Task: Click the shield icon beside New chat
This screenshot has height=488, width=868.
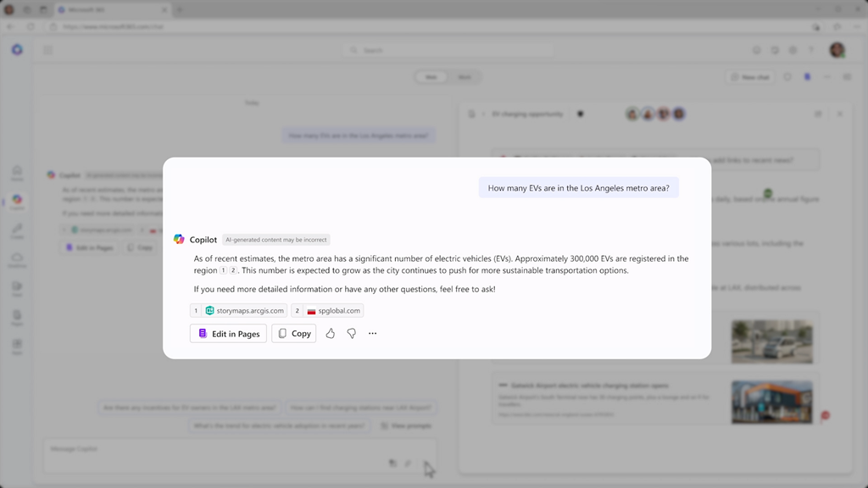Action: click(787, 77)
